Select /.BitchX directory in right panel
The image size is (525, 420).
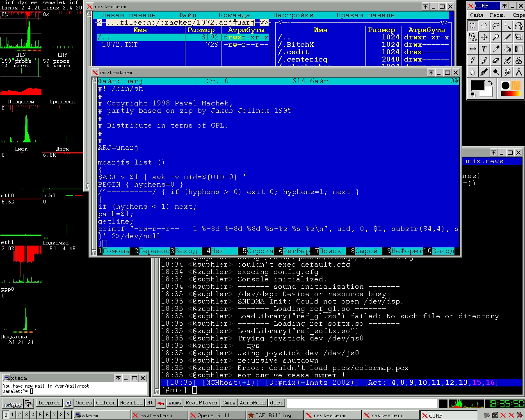(x=363, y=45)
